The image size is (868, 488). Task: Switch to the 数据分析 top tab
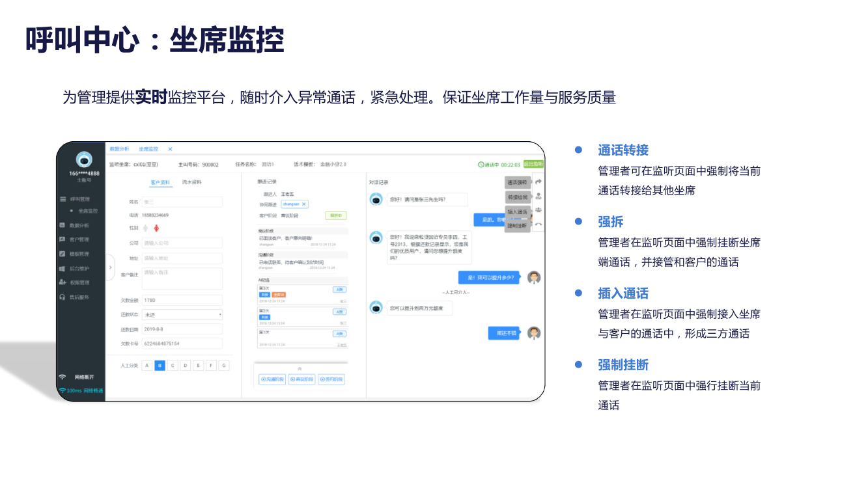click(119, 149)
